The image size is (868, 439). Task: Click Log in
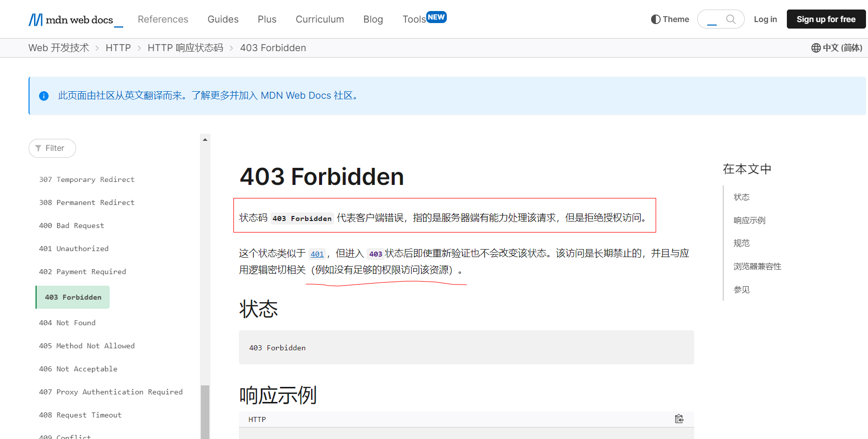click(x=765, y=19)
